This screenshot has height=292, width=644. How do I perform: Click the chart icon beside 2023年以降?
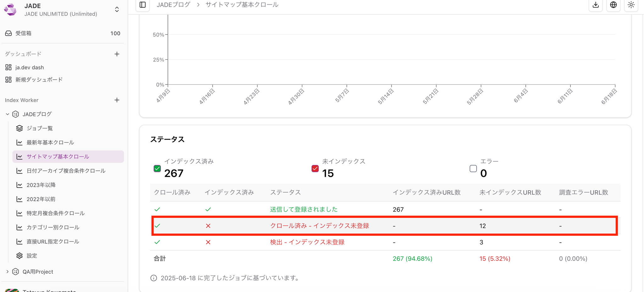(x=19, y=185)
